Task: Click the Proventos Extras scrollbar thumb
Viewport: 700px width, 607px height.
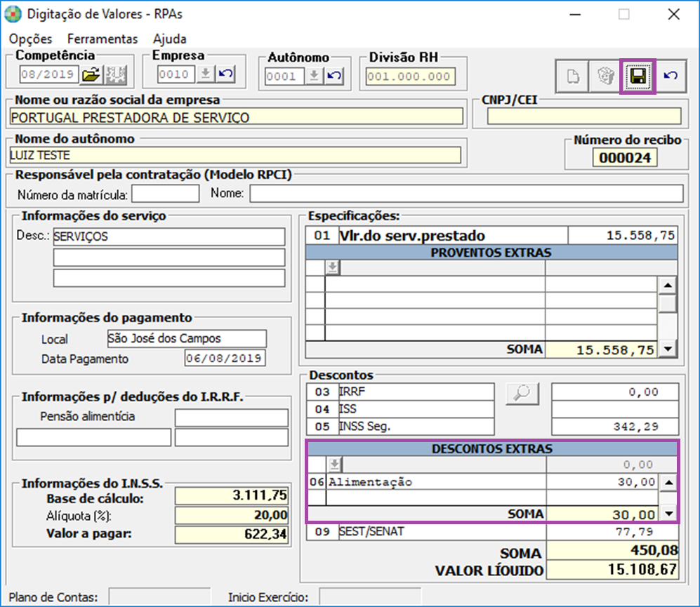Action: [x=668, y=304]
